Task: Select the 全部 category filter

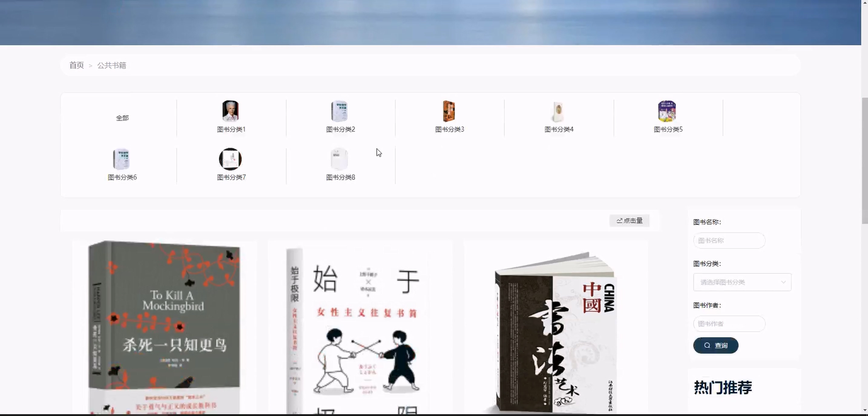Action: point(122,118)
